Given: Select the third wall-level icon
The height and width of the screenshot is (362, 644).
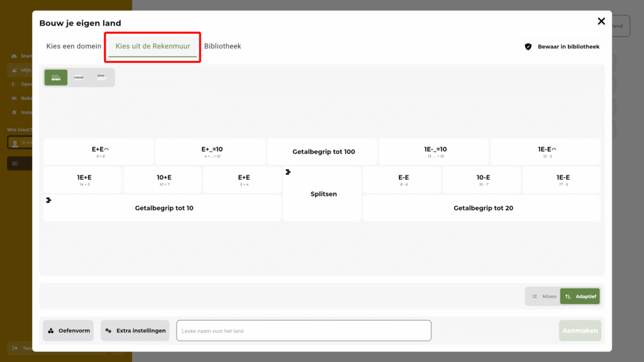Looking at the screenshot, I should click(x=101, y=77).
